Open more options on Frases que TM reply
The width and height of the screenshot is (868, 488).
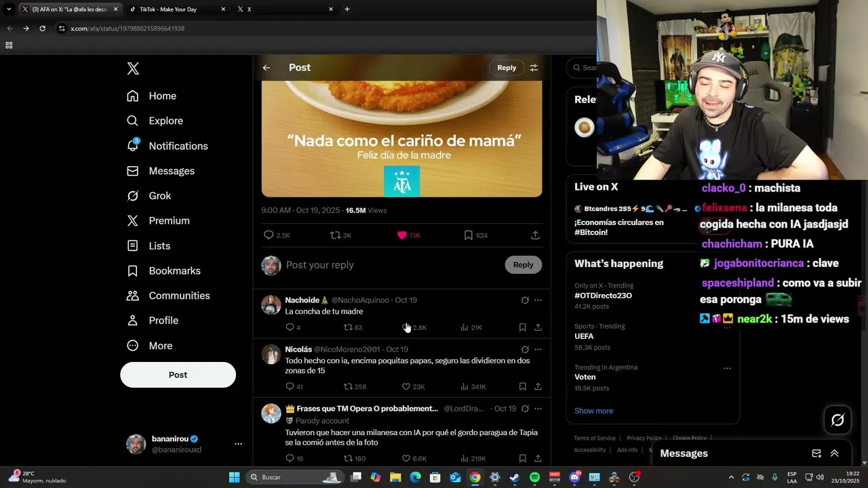click(538, 409)
